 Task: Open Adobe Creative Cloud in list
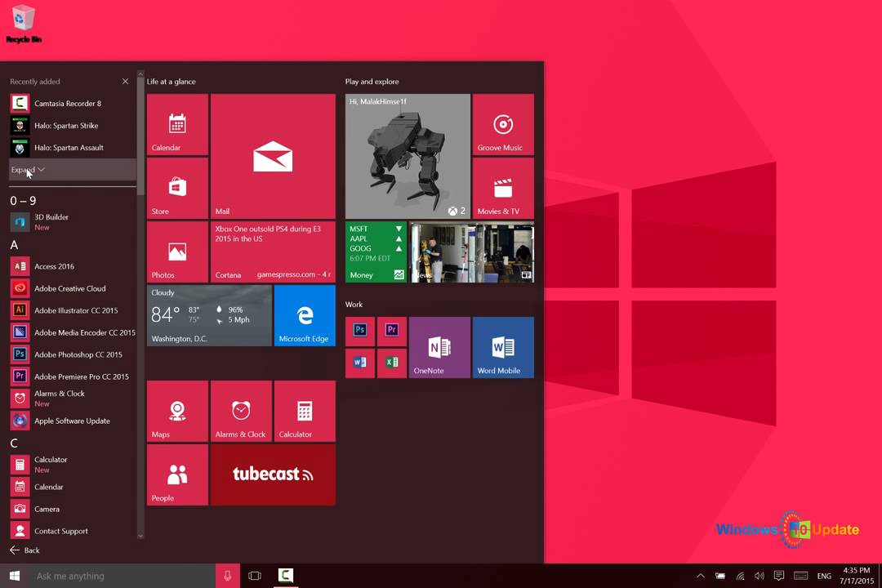(73, 288)
